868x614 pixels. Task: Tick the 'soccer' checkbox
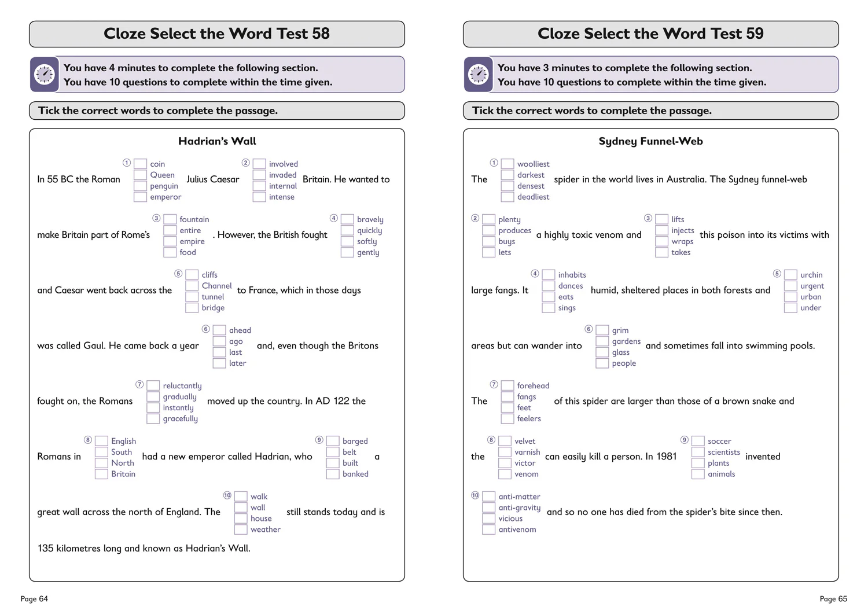[698, 441]
